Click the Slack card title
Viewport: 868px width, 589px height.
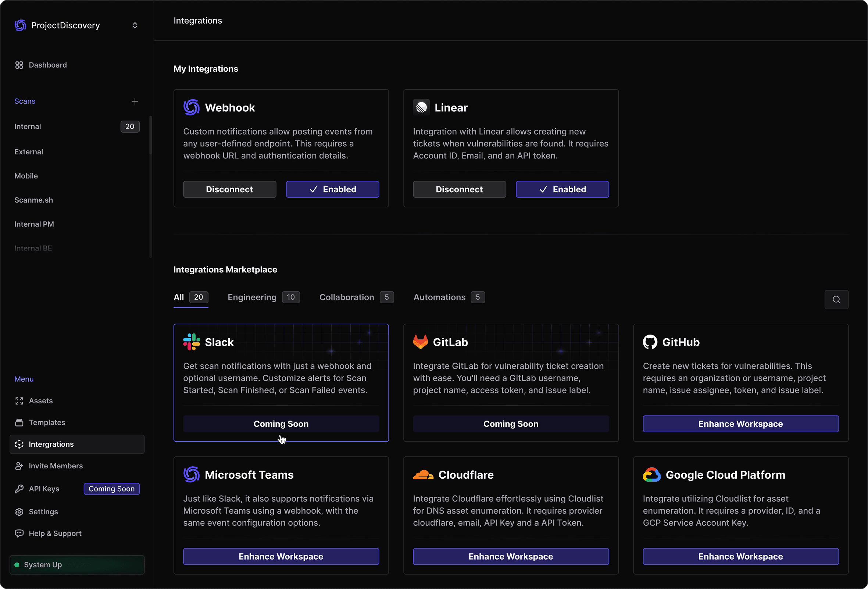pyautogui.click(x=219, y=342)
